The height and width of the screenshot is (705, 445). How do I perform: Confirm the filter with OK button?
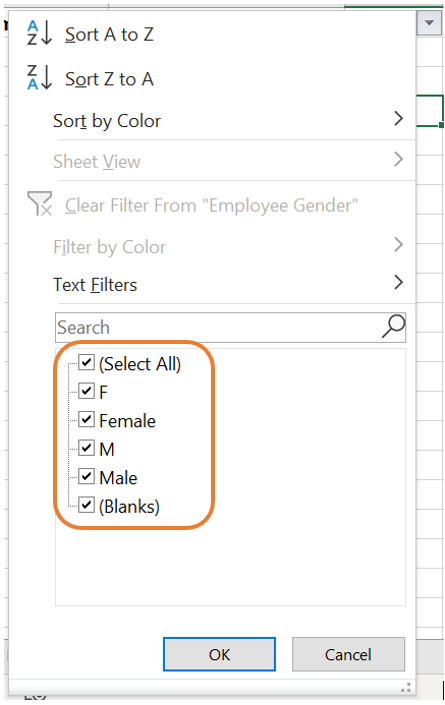point(219,654)
